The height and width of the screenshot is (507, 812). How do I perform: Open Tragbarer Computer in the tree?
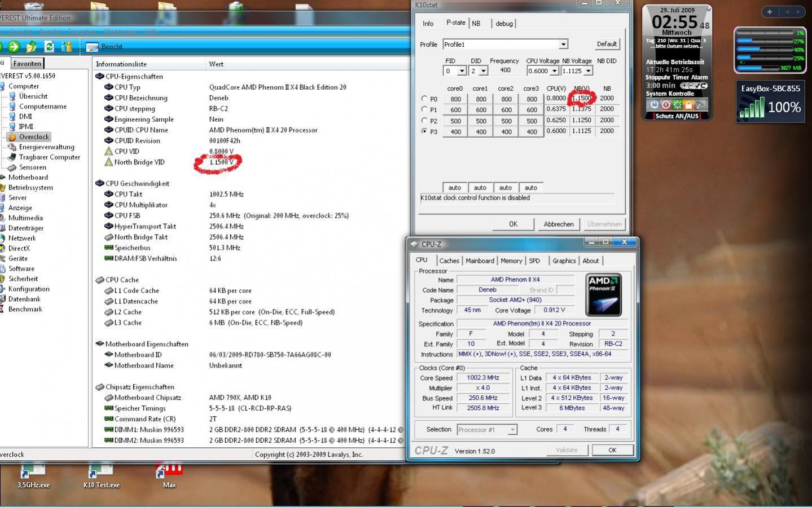coord(50,157)
